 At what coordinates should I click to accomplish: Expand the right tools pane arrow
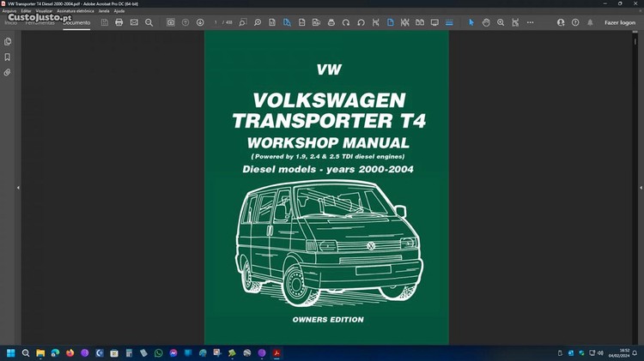point(639,187)
